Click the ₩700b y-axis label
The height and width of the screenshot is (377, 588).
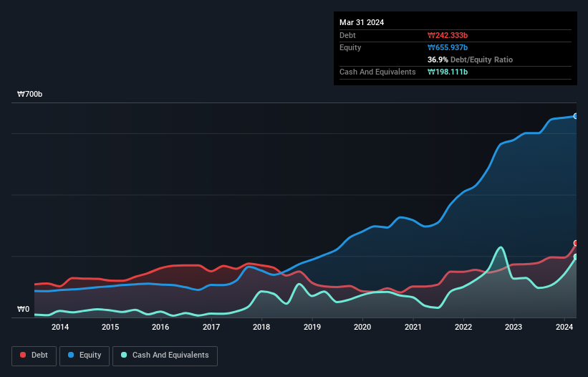[x=29, y=94]
